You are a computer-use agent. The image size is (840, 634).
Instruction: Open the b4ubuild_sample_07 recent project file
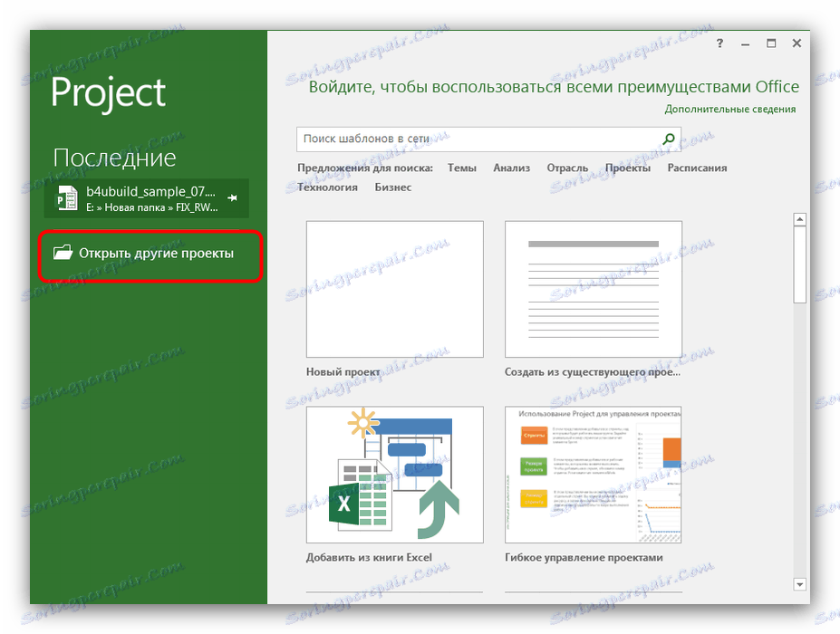pos(146,198)
